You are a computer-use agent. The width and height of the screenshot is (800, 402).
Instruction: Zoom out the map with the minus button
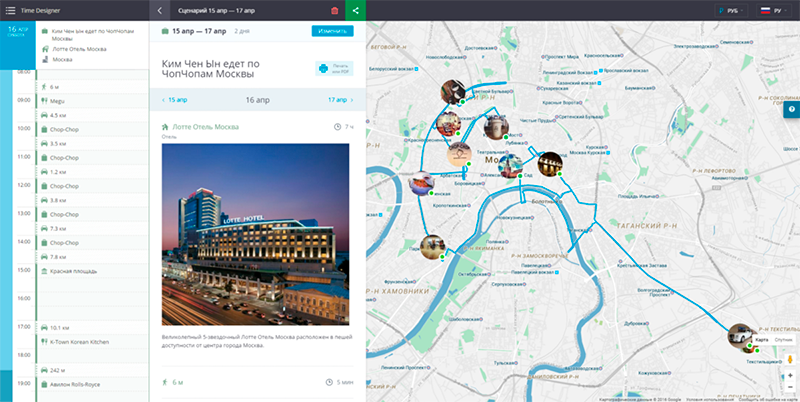click(790, 387)
